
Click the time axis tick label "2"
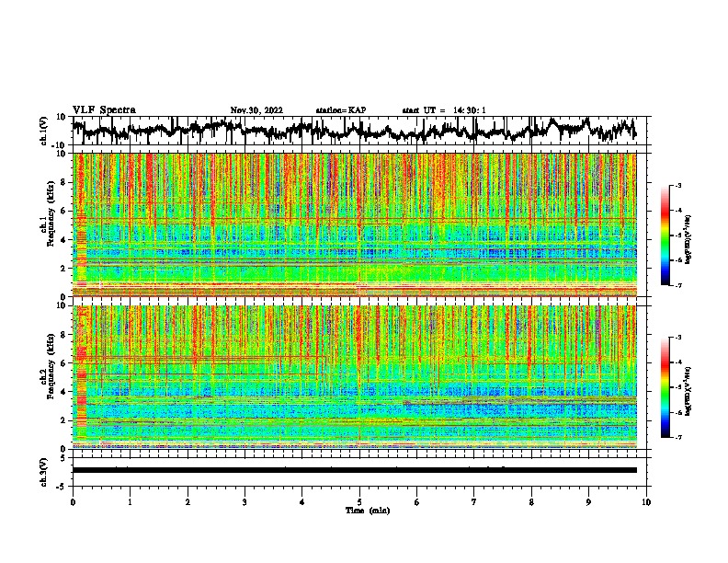pos(188,502)
